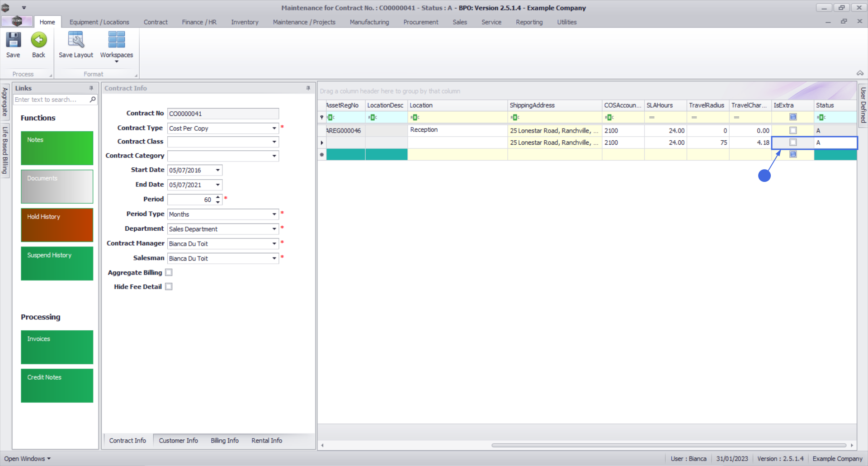Expand the Contract Type dropdown
The image size is (868, 466).
[x=274, y=128]
